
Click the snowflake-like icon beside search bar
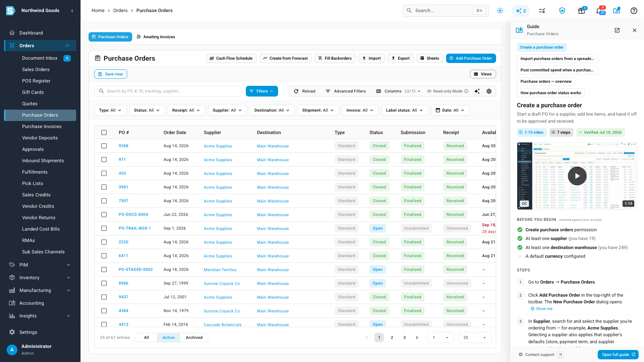click(500, 11)
